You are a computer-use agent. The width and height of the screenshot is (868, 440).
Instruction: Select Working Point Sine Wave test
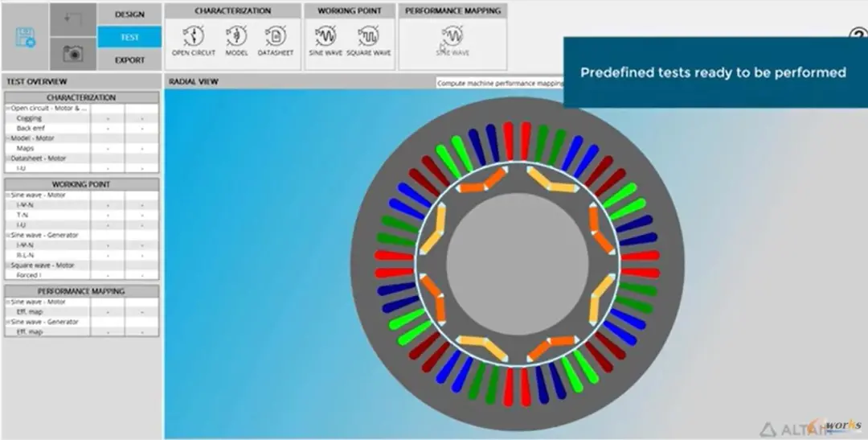(x=325, y=41)
